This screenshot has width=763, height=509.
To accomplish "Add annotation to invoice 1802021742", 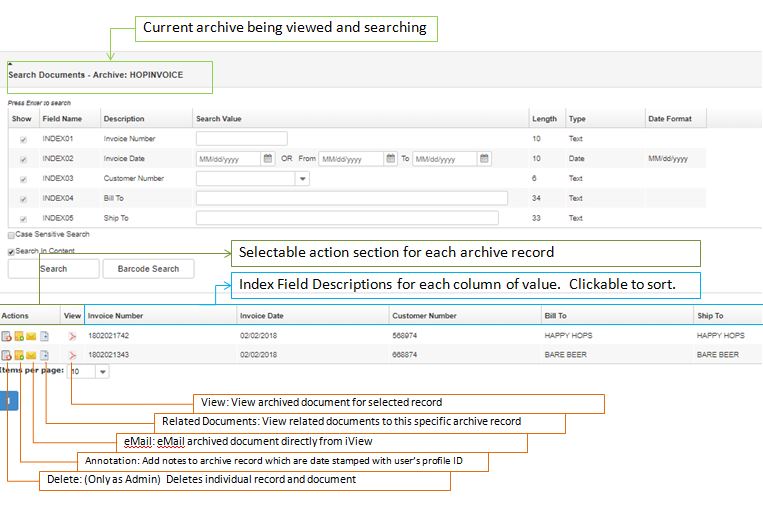I will pyautogui.click(x=19, y=336).
